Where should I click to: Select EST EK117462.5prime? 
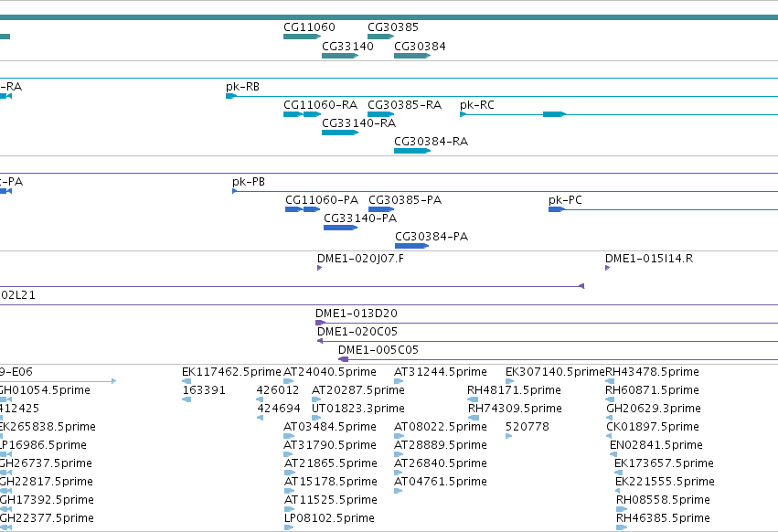click(187, 381)
